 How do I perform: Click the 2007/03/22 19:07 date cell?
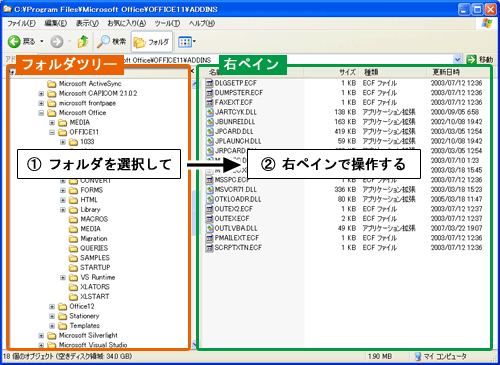click(456, 228)
